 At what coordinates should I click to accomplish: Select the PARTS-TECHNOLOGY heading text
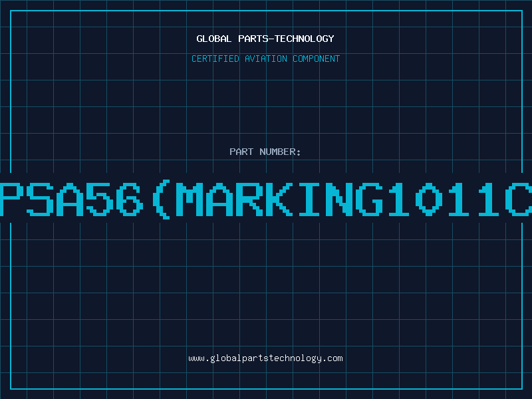point(286,39)
